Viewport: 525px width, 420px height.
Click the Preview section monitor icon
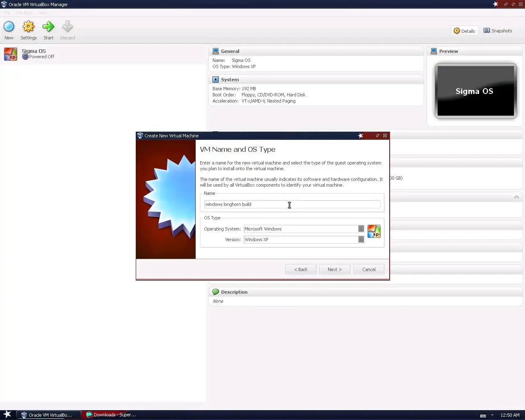point(434,51)
